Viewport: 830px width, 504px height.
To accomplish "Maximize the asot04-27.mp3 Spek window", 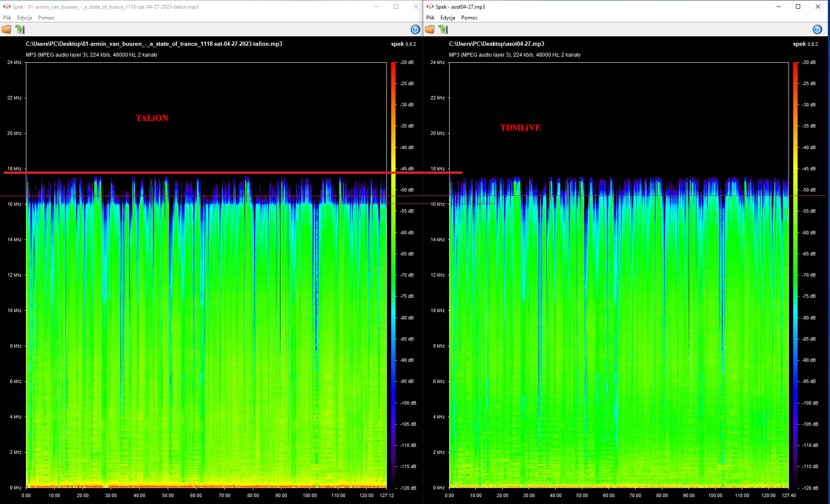I will 798,6.
